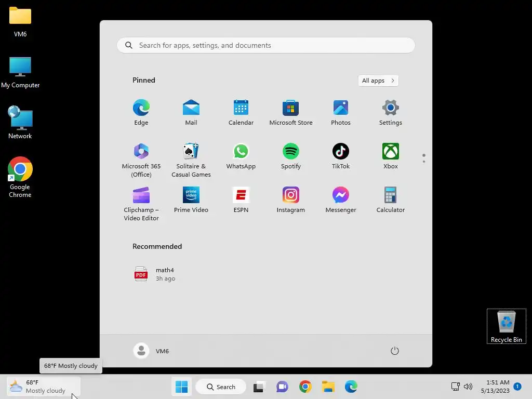Image resolution: width=532 pixels, height=399 pixels.
Task: Open the Calendar app
Action: pos(241,112)
